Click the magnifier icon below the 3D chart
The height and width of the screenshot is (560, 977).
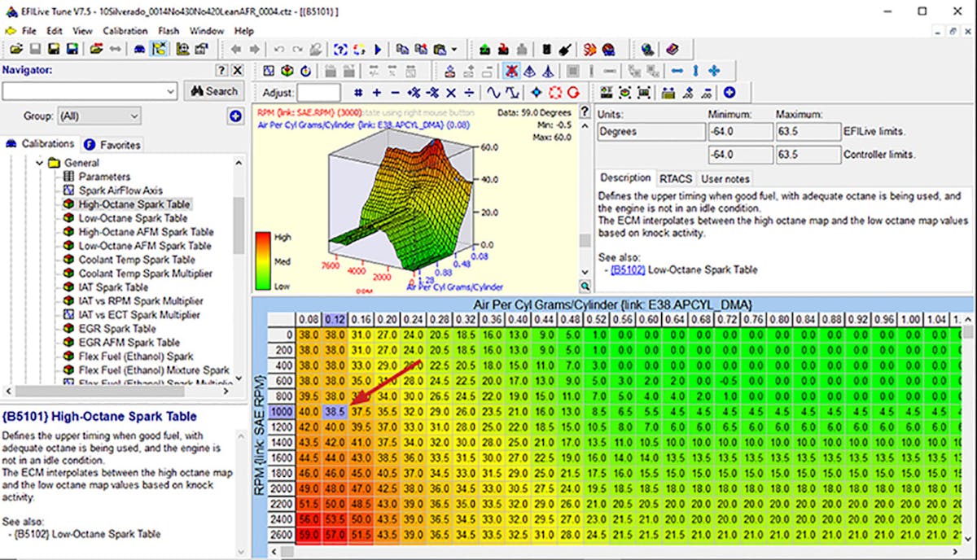pos(585,286)
